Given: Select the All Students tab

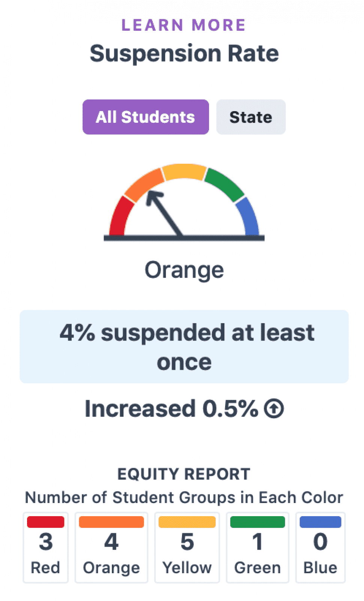Looking at the screenshot, I should [146, 117].
